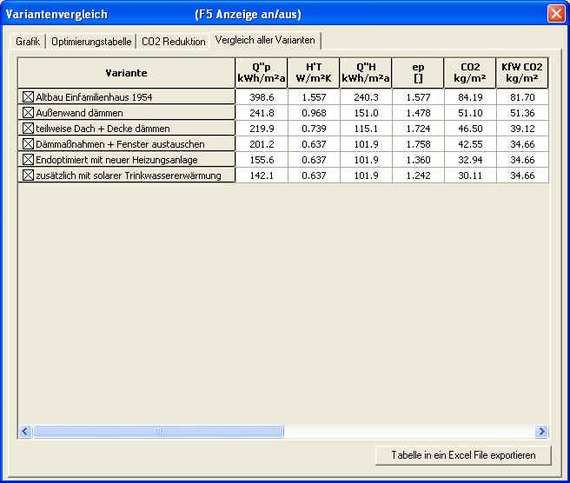This screenshot has height=483, width=570.
Task: Select the 398.6 Q''p value cell
Action: pyautogui.click(x=261, y=97)
